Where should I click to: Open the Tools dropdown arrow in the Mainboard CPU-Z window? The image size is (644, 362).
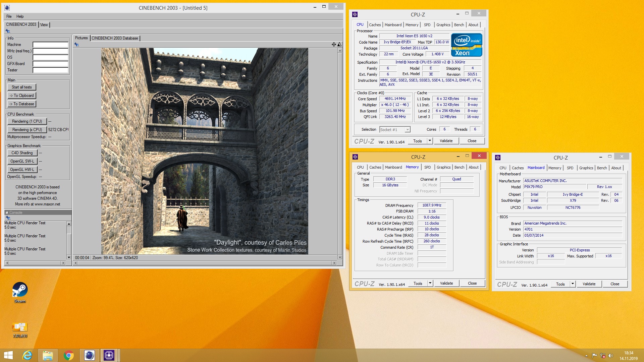573,284
